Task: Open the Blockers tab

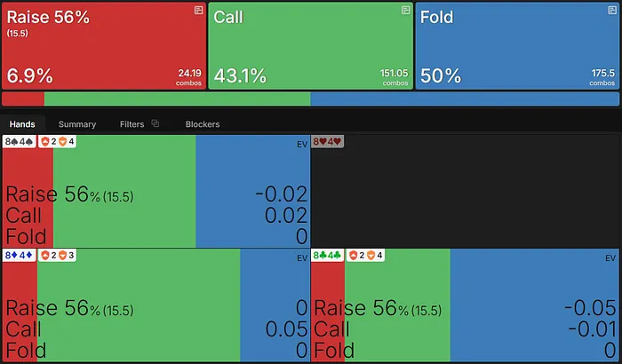Action: coord(203,124)
